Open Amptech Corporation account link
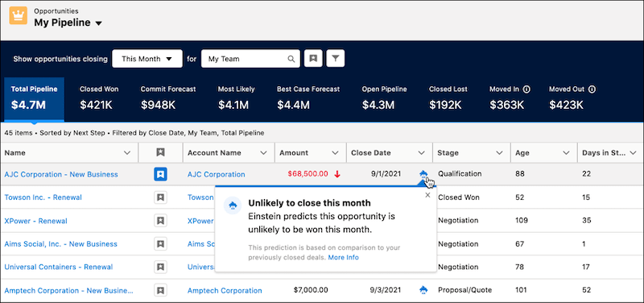Screen dimensions: 644x303 (225, 291)
